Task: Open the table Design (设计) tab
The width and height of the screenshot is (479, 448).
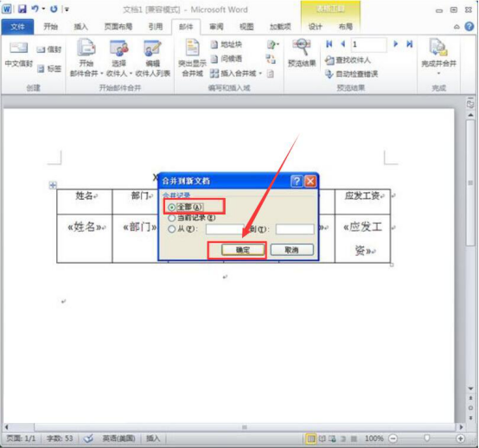Action: click(x=316, y=27)
